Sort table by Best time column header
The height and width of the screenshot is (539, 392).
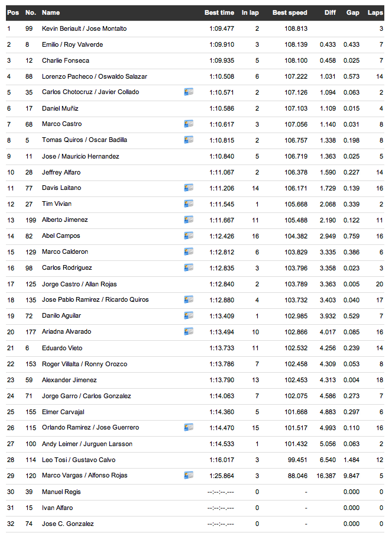click(x=219, y=12)
